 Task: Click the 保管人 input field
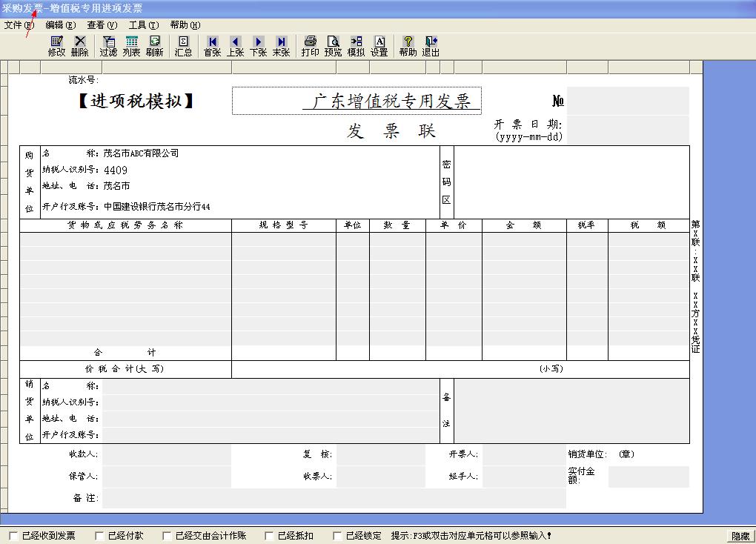point(166,477)
